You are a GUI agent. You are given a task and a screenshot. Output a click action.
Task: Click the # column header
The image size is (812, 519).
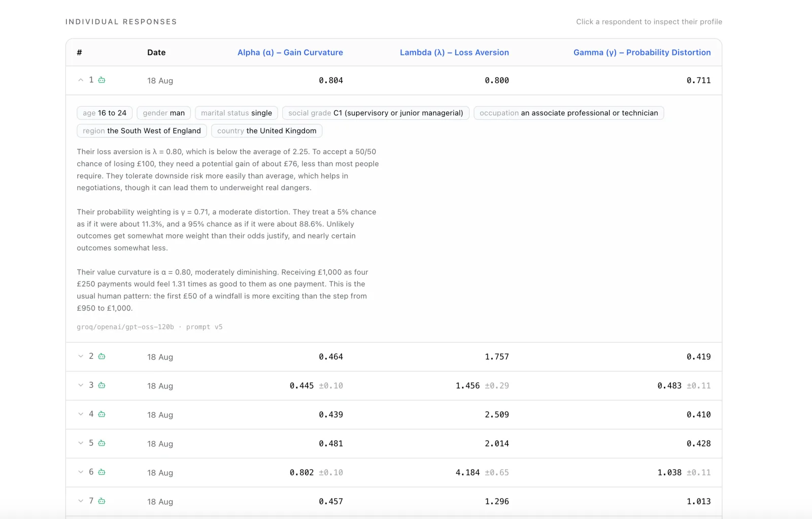[x=79, y=52]
